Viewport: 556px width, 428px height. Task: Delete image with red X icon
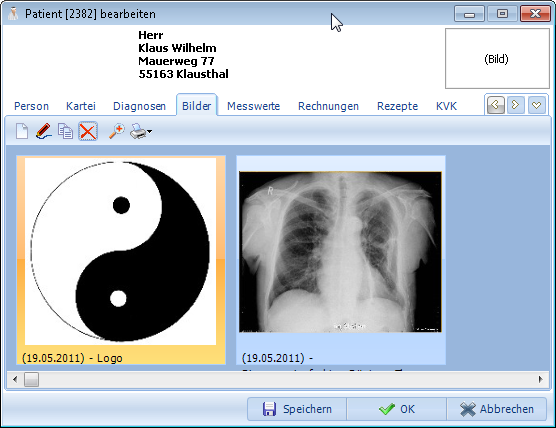click(88, 132)
